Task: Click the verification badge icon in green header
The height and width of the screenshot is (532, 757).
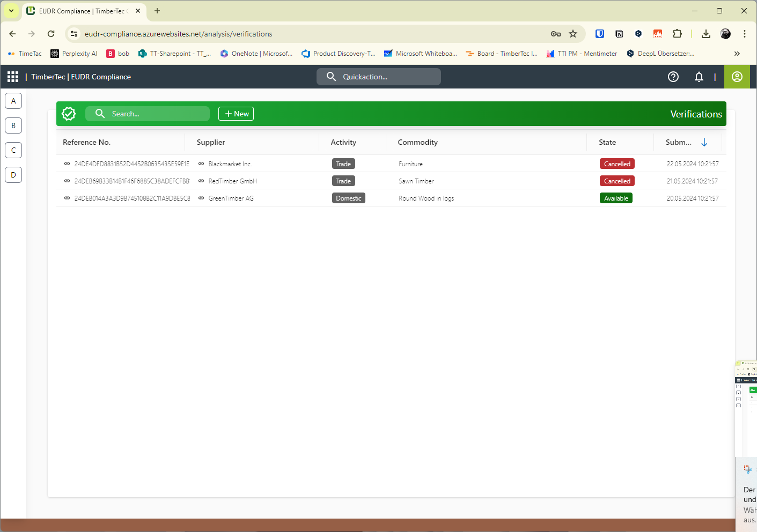Action: pos(69,113)
